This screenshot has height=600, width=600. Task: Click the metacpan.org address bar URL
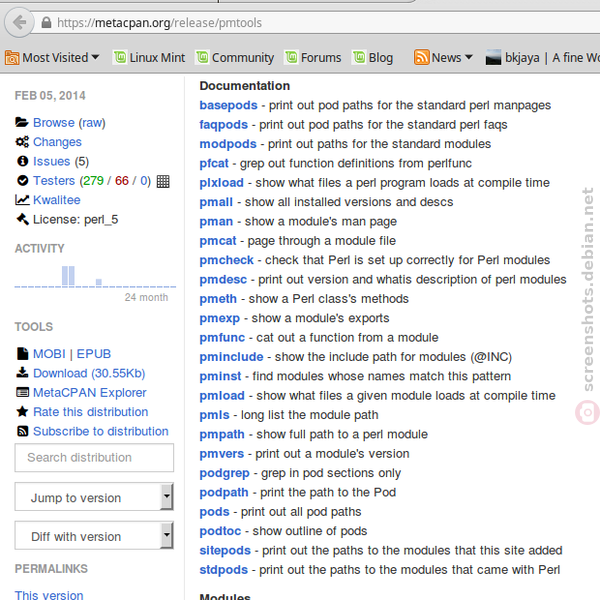(x=159, y=23)
